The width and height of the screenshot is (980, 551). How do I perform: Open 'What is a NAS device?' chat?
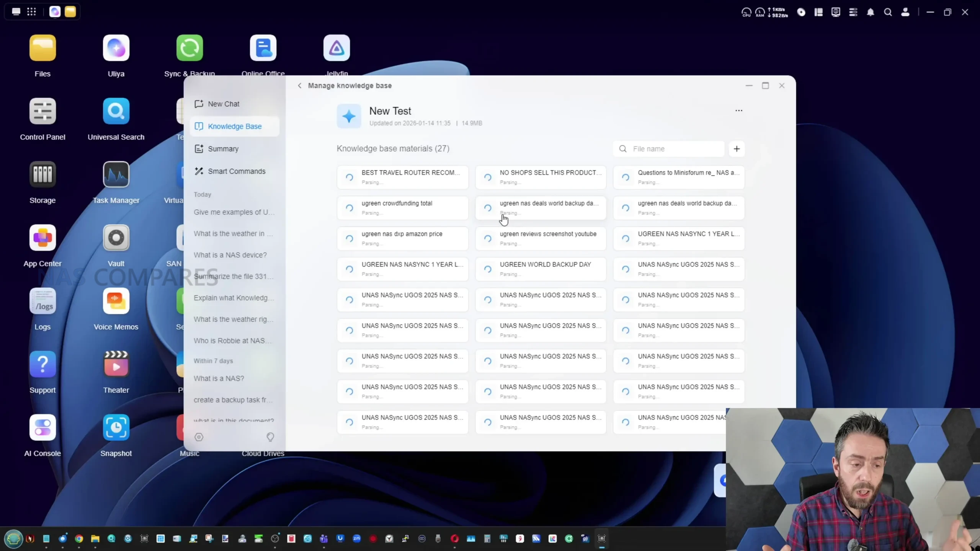(230, 255)
